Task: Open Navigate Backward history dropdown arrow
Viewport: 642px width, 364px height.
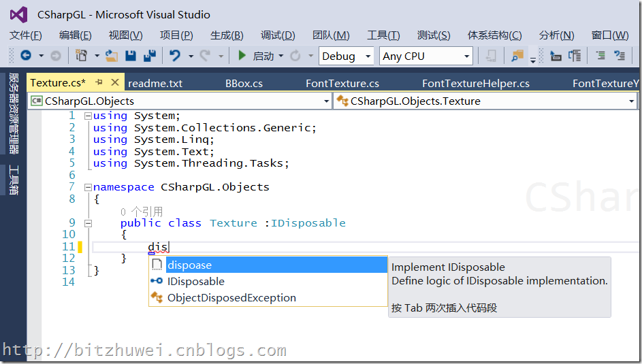Action: point(42,56)
